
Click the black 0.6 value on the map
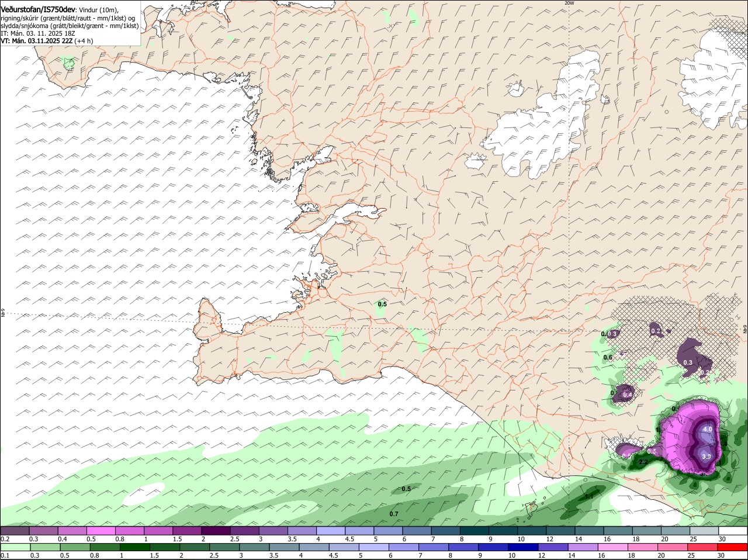[x=608, y=357]
